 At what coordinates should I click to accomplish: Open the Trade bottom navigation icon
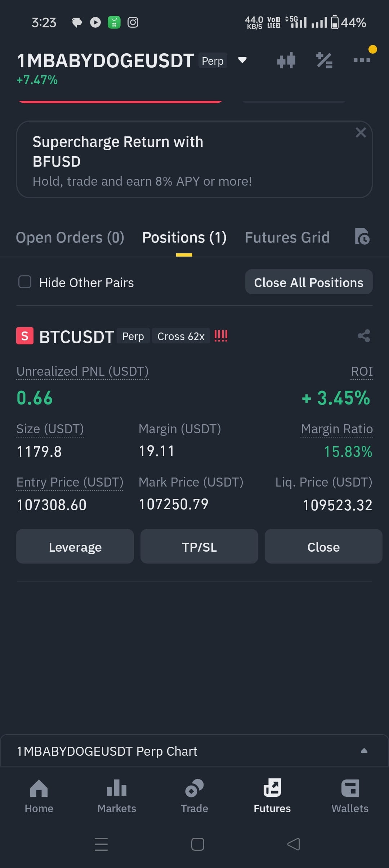tap(194, 788)
